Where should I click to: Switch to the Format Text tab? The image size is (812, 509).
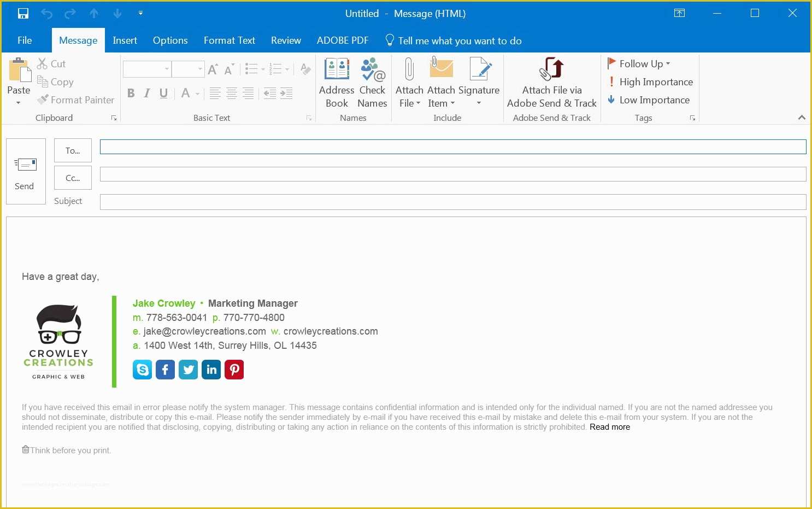click(x=229, y=40)
